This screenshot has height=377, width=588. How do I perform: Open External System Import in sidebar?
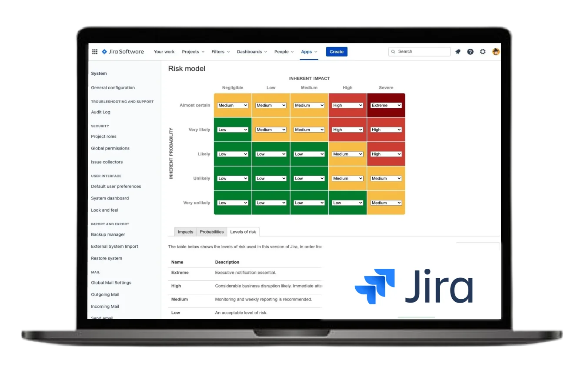click(x=114, y=247)
